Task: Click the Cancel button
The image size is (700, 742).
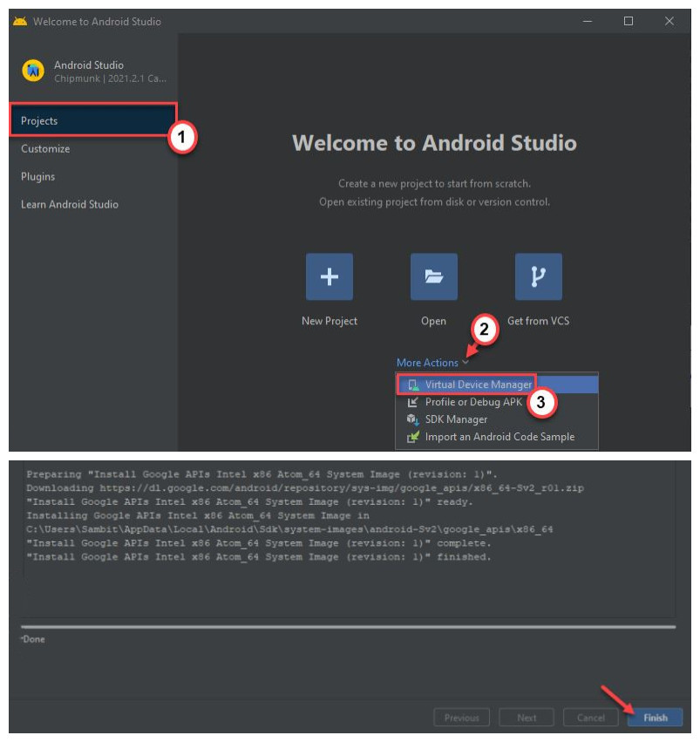Action: (x=590, y=717)
